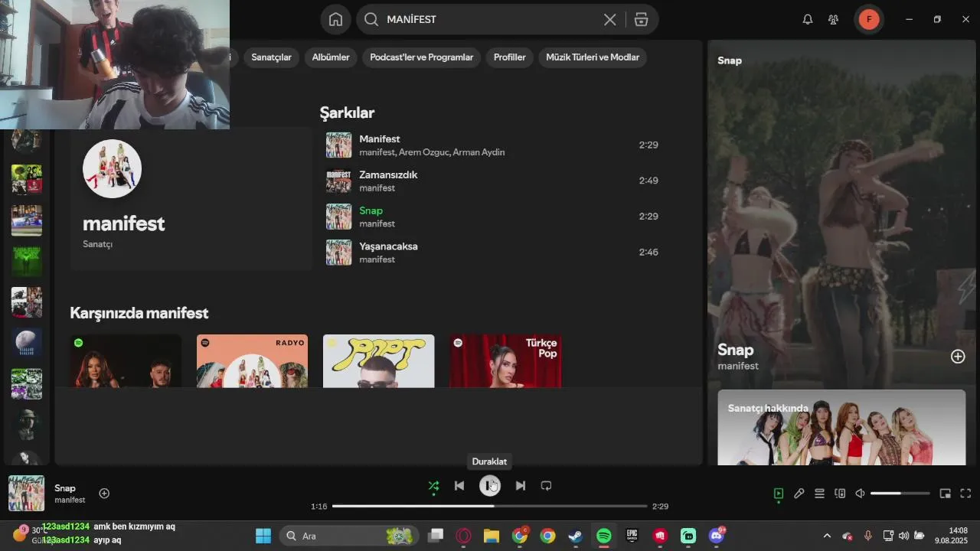Click Manifest song cover thumbnail
The width and height of the screenshot is (980, 551).
coord(338,145)
